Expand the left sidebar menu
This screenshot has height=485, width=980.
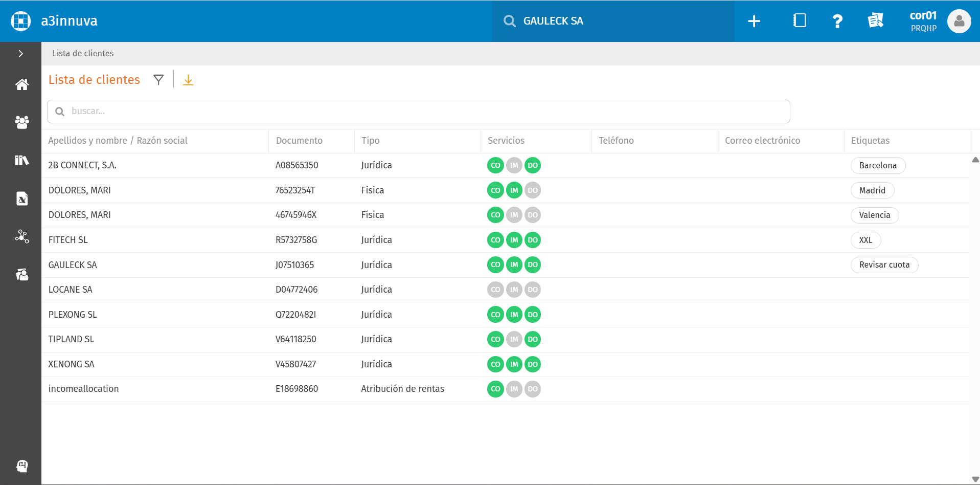(x=21, y=53)
